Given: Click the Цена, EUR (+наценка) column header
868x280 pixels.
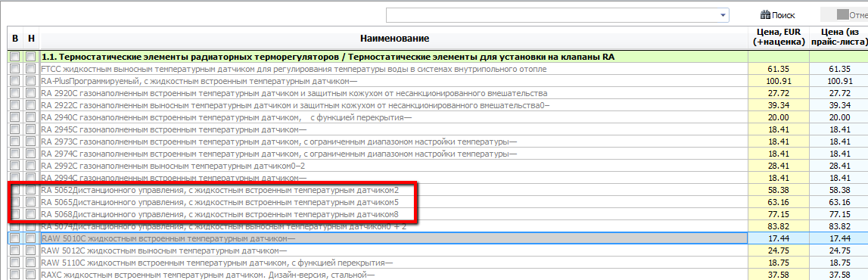Looking at the screenshot, I should pos(779,38).
